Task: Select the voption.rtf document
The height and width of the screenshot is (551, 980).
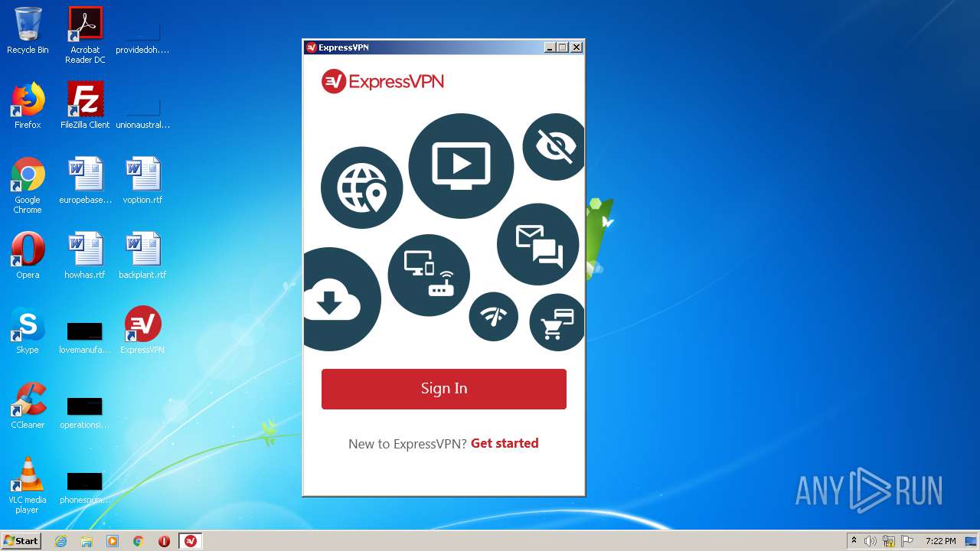Action: tap(142, 181)
